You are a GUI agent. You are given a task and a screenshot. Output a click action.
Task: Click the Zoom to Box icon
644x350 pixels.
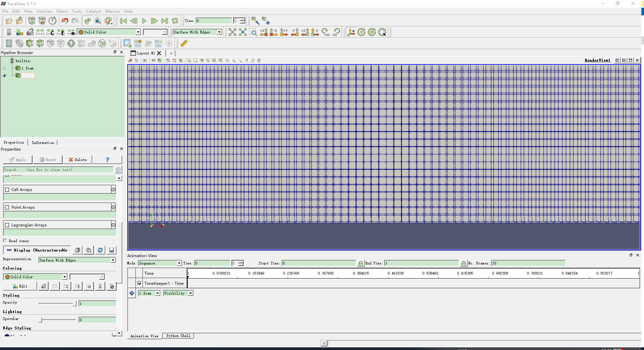(254, 32)
